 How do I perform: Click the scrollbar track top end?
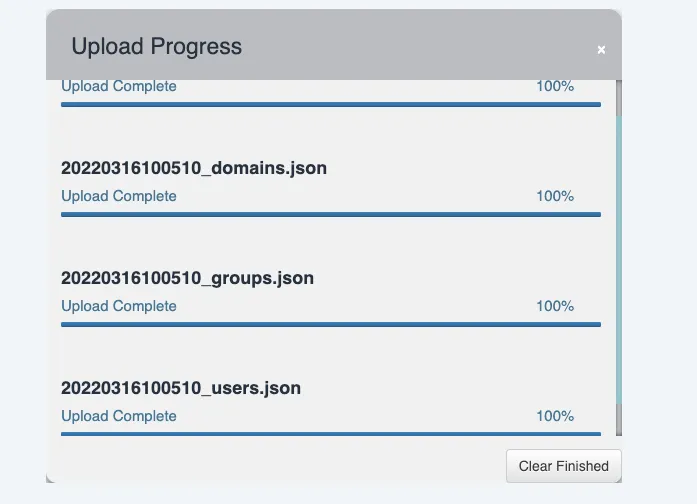pyautogui.click(x=618, y=97)
